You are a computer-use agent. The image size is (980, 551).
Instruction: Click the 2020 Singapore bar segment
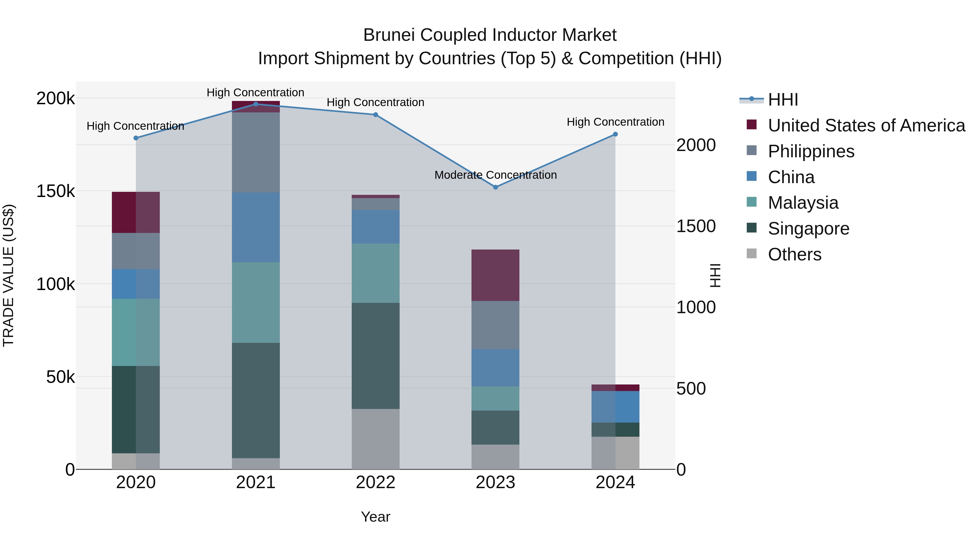tap(136, 410)
